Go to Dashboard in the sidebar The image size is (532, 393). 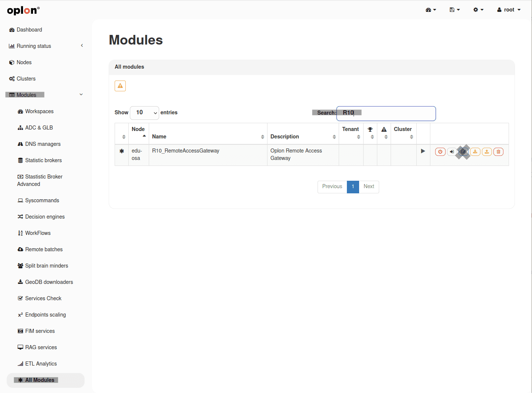pyautogui.click(x=26, y=30)
